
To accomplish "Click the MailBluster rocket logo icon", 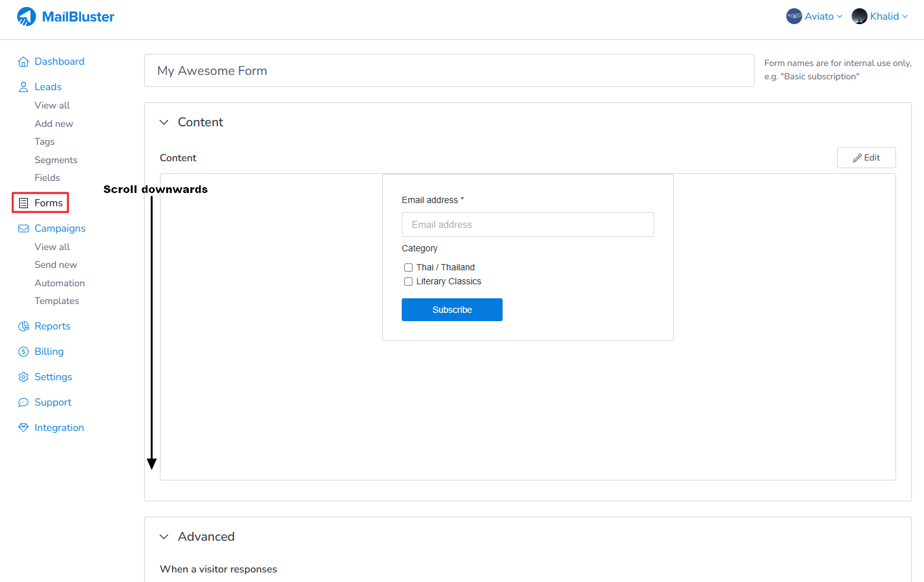I will pos(27,17).
